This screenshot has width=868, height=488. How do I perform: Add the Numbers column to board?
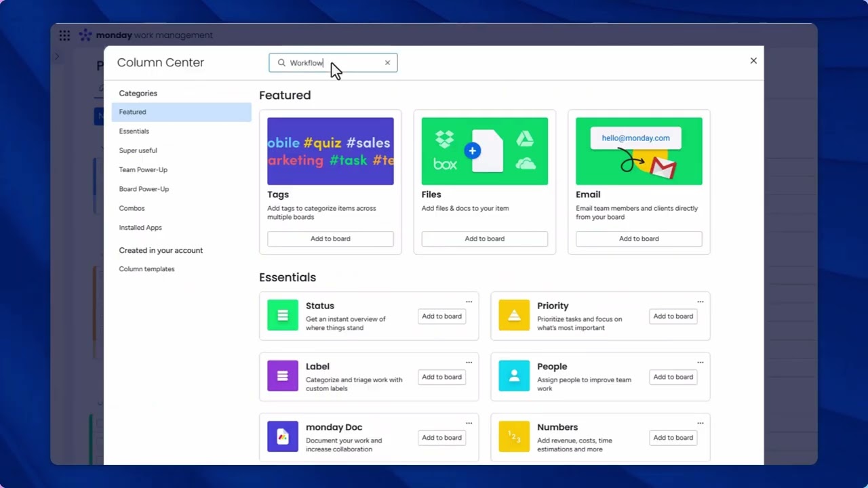click(673, 438)
